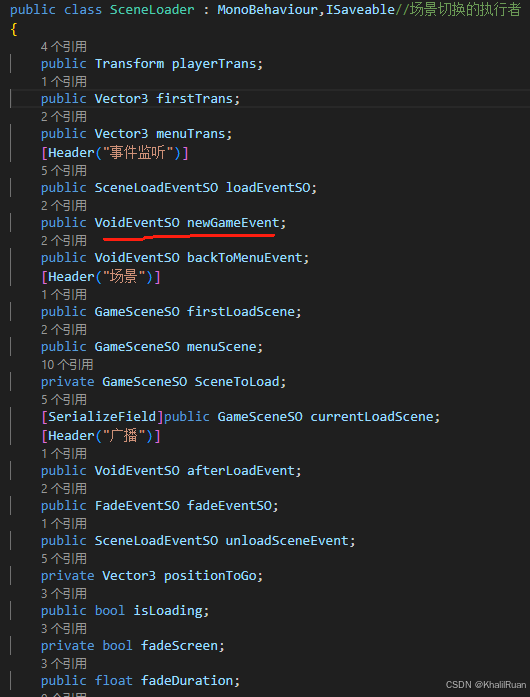The height and width of the screenshot is (697, 530).
Task: Click the afterLoadEvent variable
Action: (x=241, y=471)
